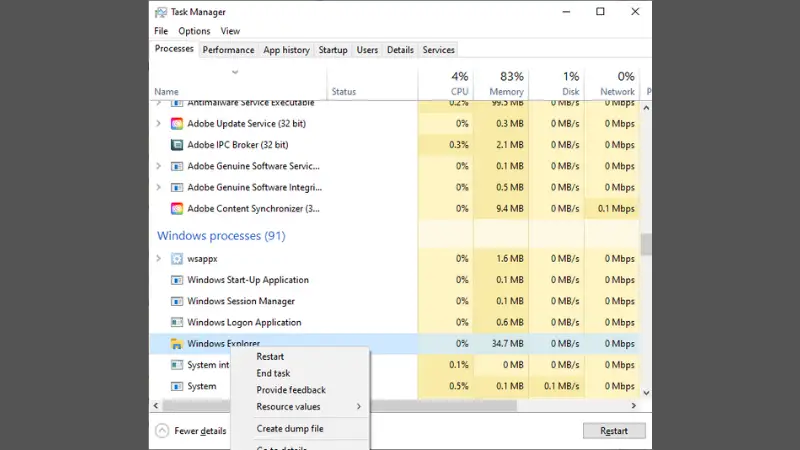Select the Windows Session Manager row name
The width and height of the screenshot is (800, 450).
click(241, 302)
